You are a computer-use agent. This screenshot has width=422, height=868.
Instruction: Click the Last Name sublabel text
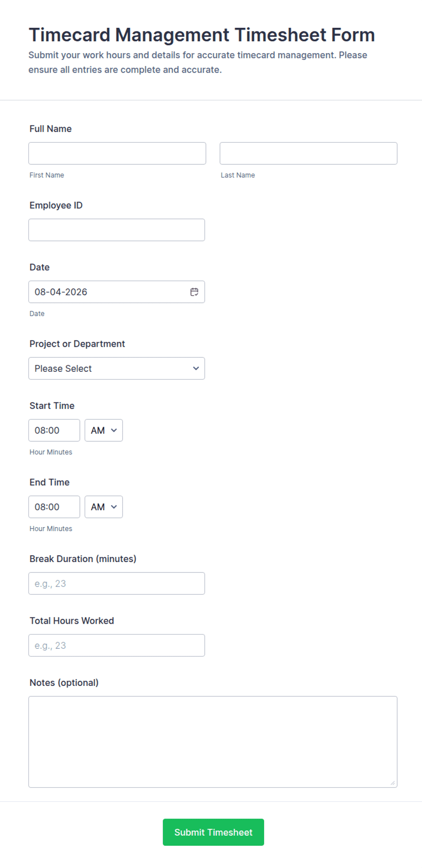[238, 175]
